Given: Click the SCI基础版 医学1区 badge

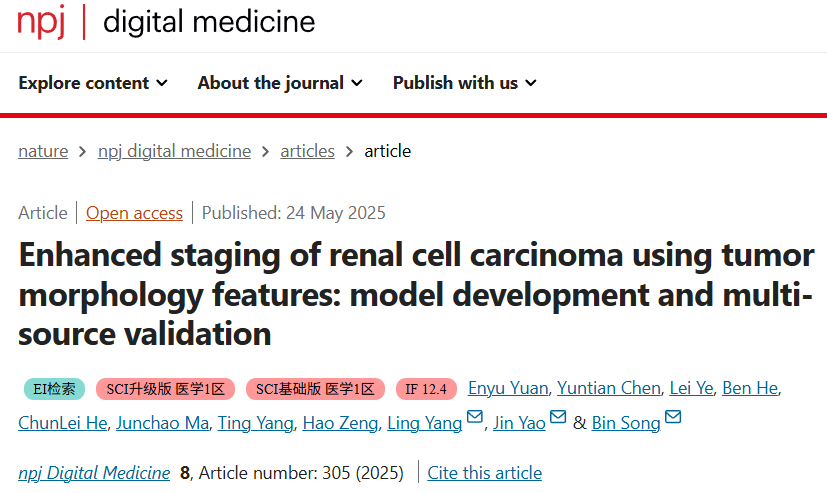Looking at the screenshot, I should (x=315, y=389).
